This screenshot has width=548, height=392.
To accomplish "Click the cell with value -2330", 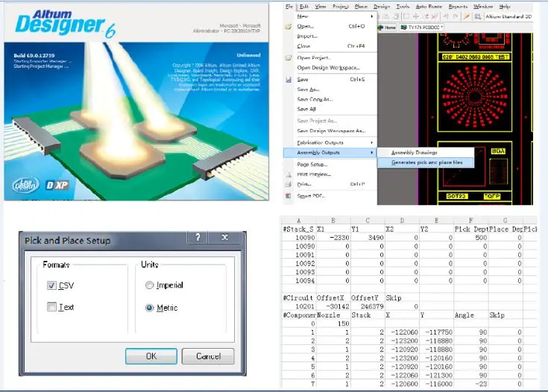I will click(x=333, y=238).
